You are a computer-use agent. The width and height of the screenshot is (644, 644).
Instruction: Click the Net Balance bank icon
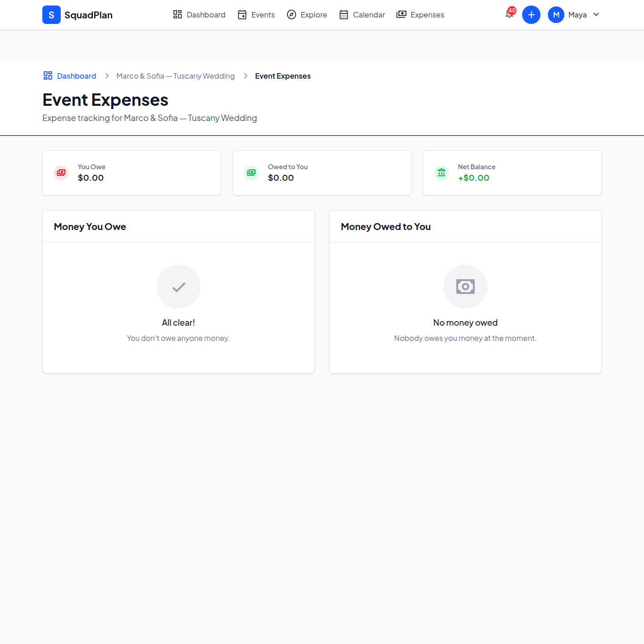pos(441,172)
